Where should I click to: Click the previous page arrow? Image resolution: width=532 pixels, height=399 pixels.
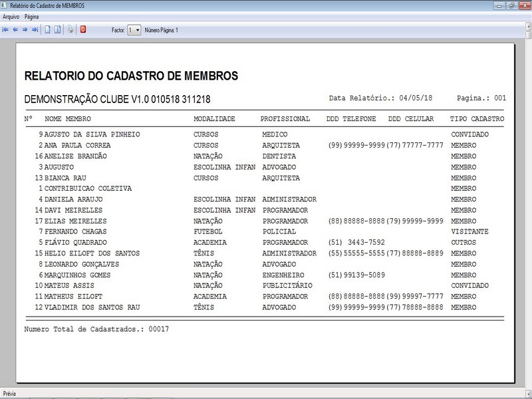(15, 30)
